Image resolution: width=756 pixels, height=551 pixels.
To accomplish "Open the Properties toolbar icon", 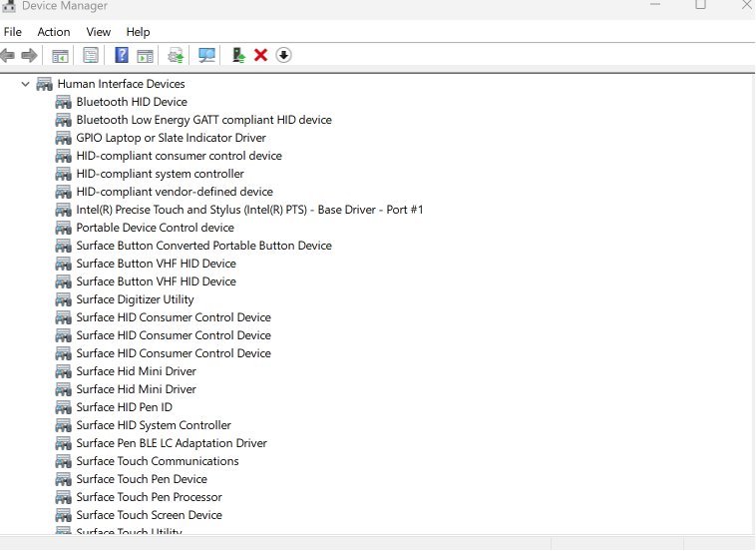I will pos(91,56).
